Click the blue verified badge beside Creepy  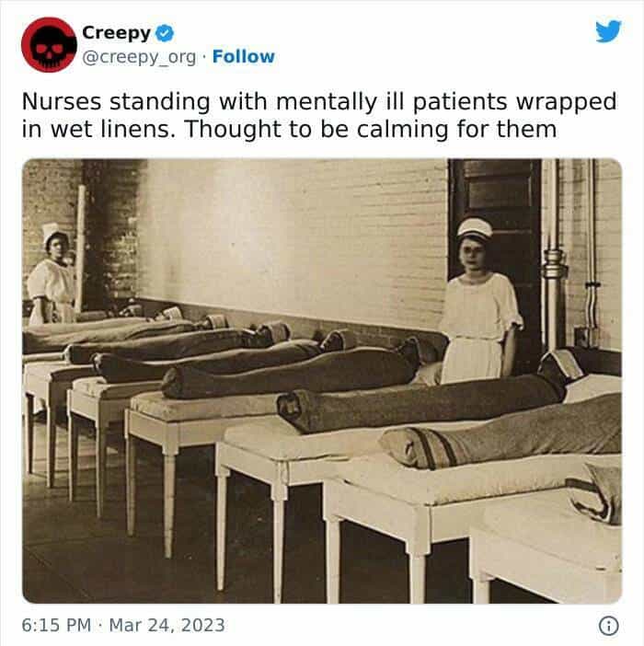click(x=165, y=33)
